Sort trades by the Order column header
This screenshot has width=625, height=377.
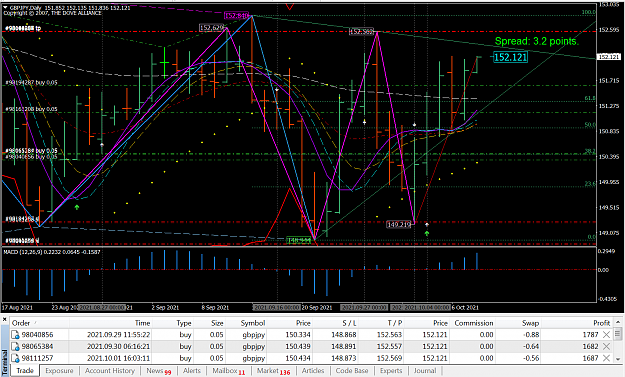click(39, 323)
